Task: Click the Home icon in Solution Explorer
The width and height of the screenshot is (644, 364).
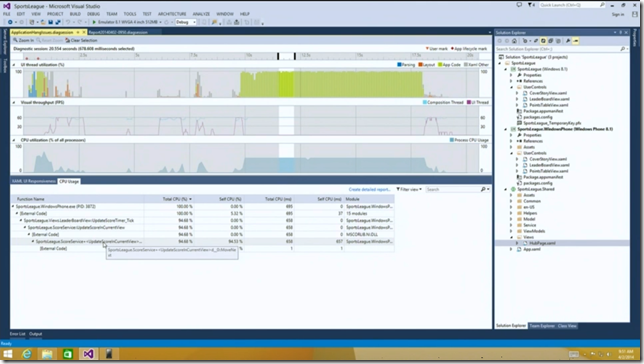Action: (514, 41)
